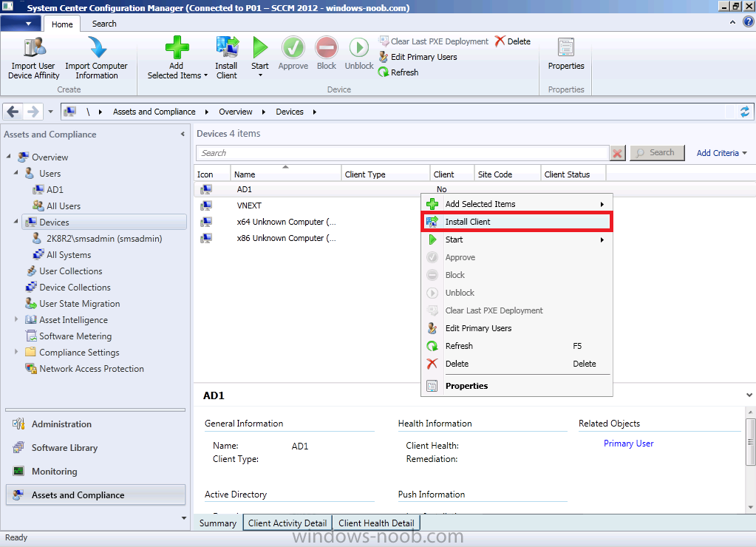Open User Collections node

coord(64,271)
